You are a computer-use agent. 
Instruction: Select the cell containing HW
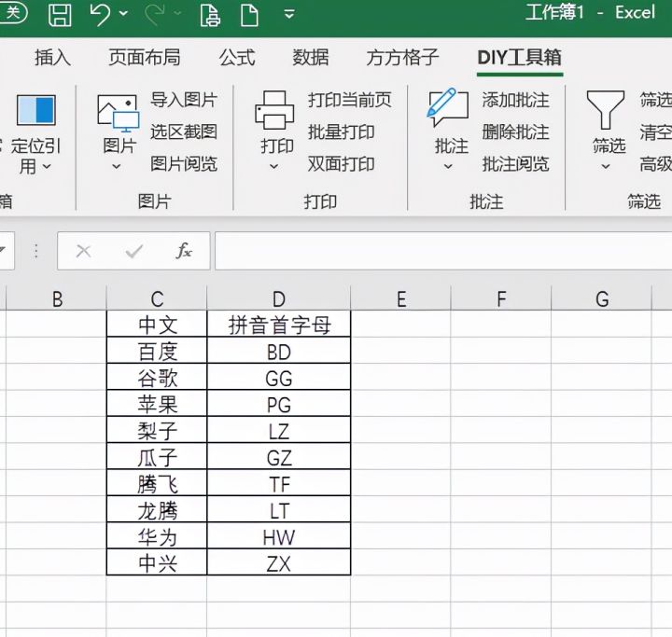(278, 536)
